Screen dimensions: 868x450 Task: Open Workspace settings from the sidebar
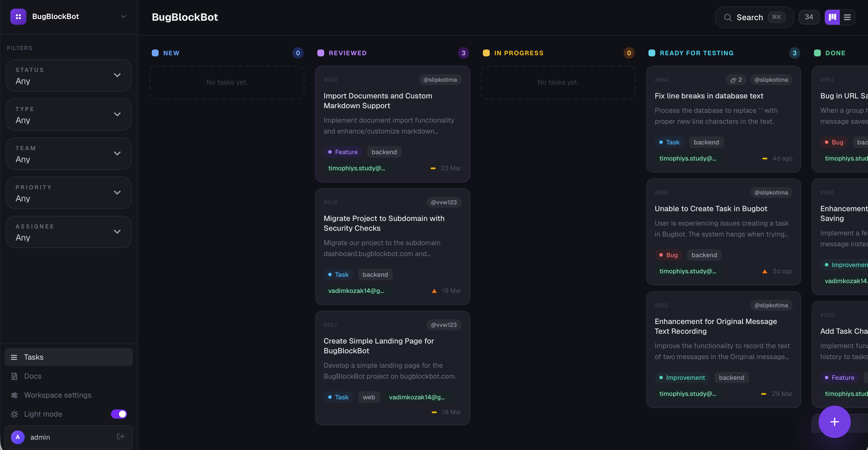tap(57, 395)
